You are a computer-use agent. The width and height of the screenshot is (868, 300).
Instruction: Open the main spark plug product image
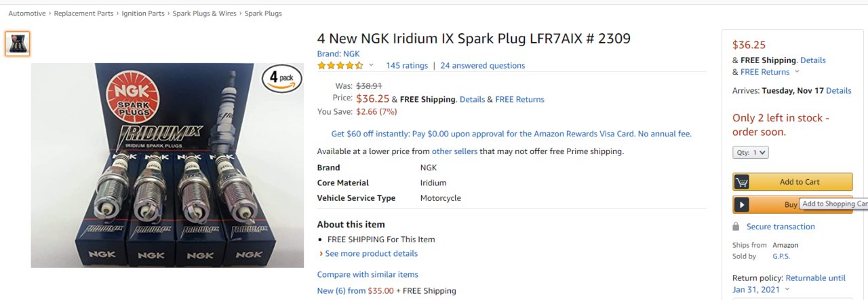tap(167, 166)
